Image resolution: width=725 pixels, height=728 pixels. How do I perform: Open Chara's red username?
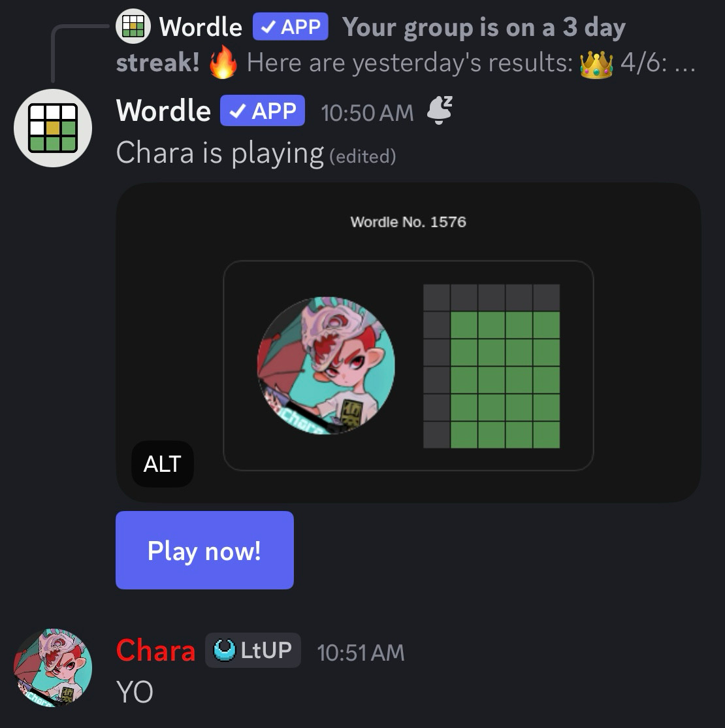point(155,650)
